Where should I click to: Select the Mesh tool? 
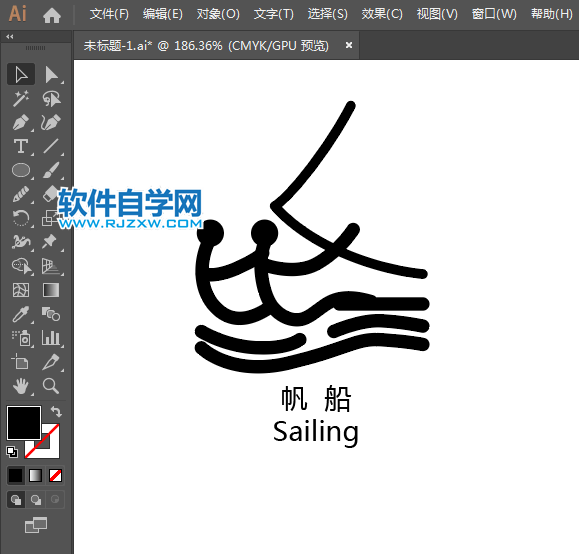click(21, 290)
